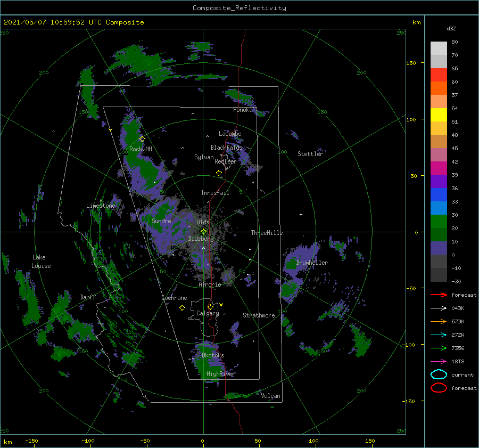Click the 7356 legend label
479x448 pixels.
(458, 348)
